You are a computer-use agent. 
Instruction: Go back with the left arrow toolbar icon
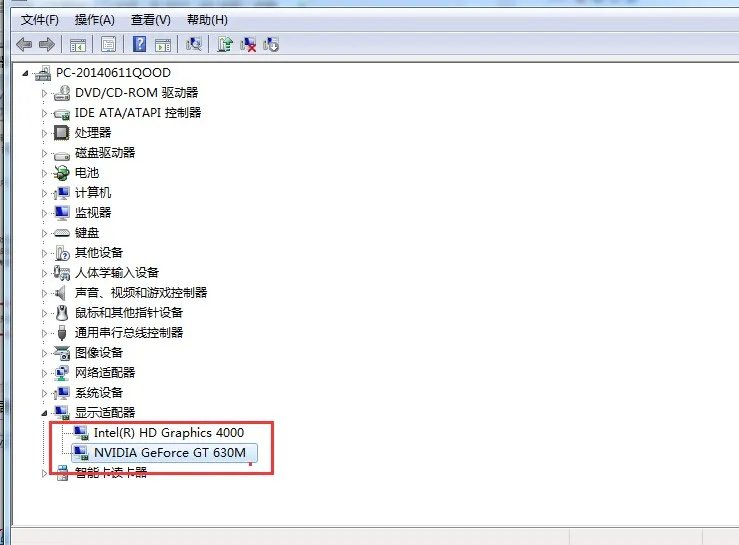point(24,45)
